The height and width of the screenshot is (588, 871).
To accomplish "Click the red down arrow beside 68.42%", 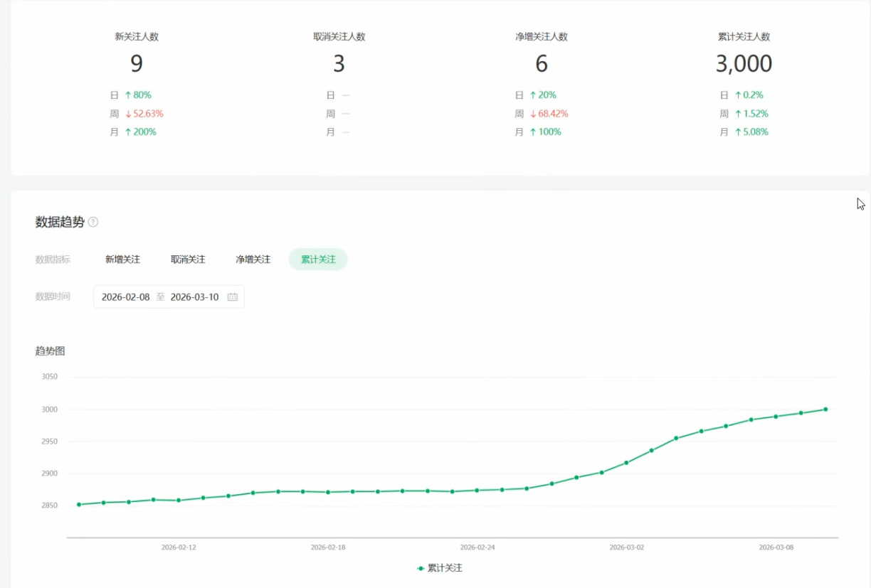I will point(533,114).
